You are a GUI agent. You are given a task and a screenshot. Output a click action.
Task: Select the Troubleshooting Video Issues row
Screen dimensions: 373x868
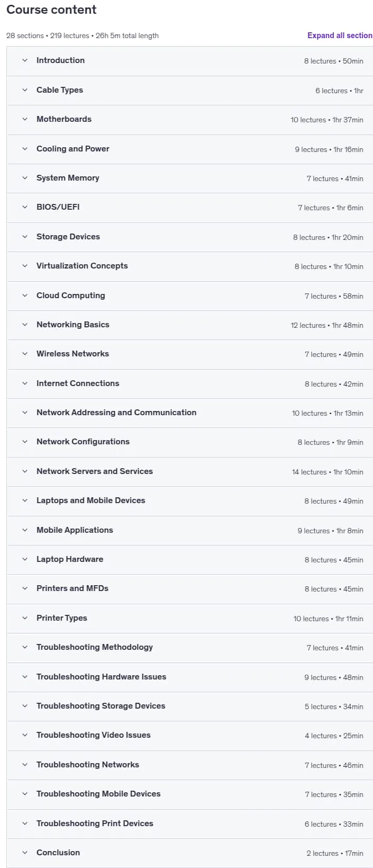(189, 735)
